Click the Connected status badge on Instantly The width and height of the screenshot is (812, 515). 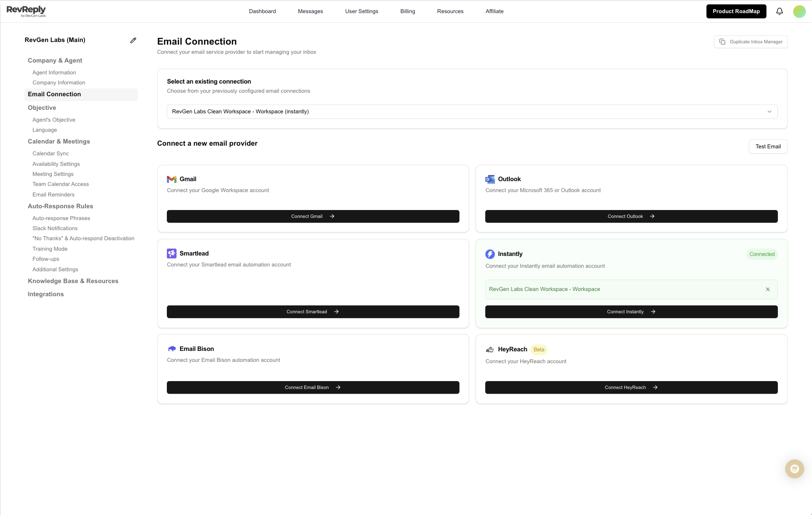point(762,254)
